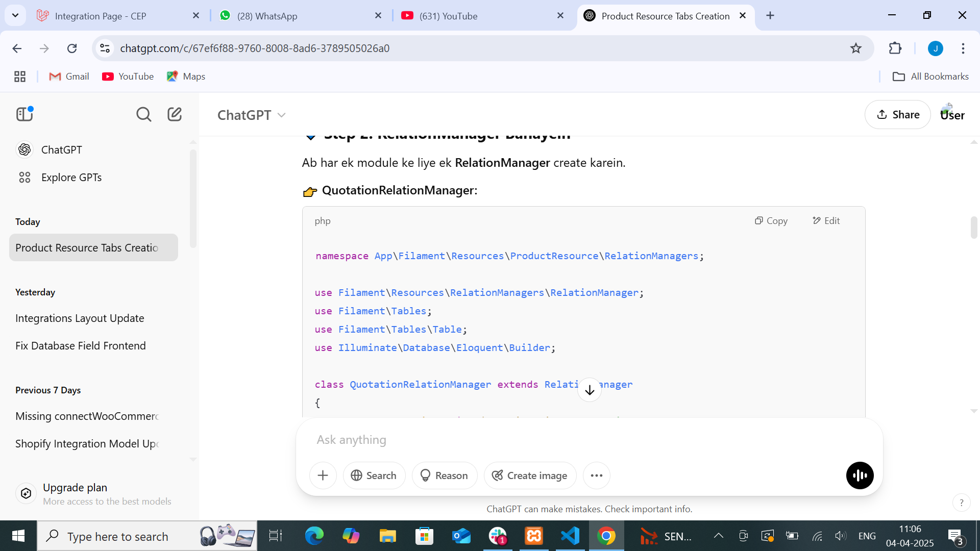The image size is (980, 551).
Task: Start voice mode with waveform button
Action: click(x=860, y=475)
